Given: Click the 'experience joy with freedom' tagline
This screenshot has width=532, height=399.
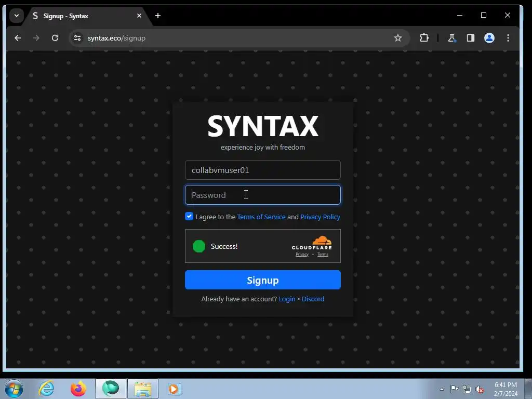Looking at the screenshot, I should coord(262,147).
